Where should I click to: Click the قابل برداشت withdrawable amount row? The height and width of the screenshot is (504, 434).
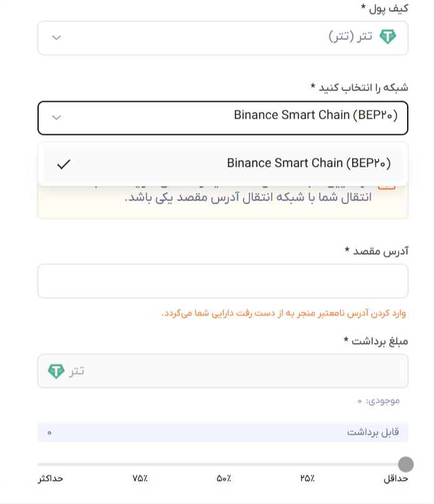tap(223, 432)
